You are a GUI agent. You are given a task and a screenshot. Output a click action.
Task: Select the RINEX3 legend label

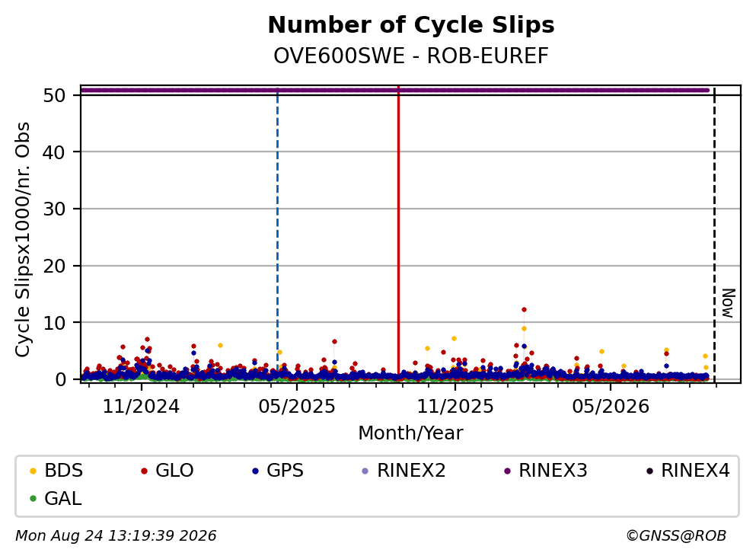point(553,471)
